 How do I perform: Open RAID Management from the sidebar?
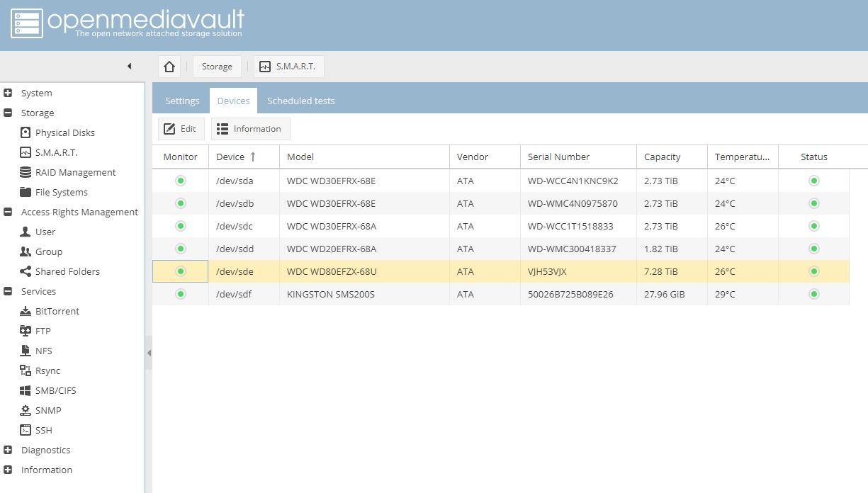coord(68,172)
